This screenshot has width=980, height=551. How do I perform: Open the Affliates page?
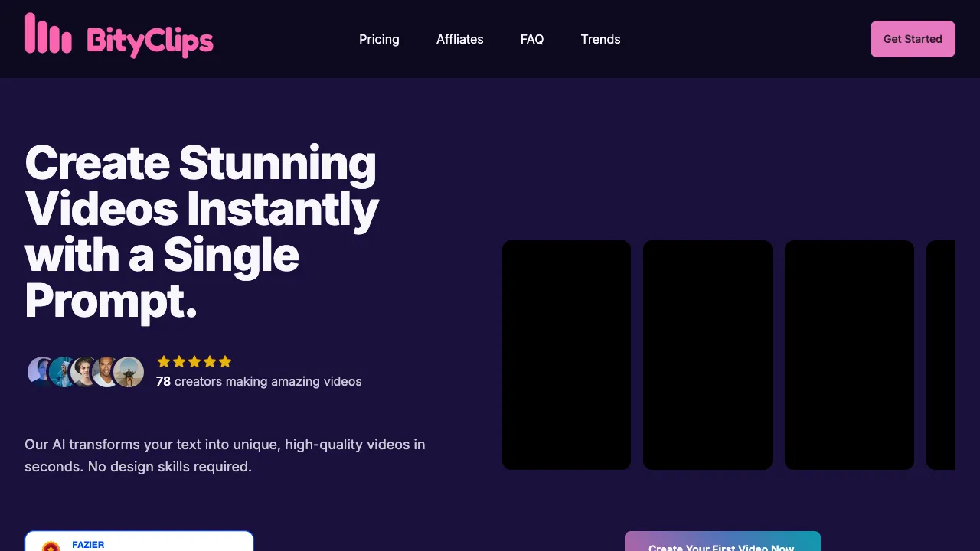tap(460, 39)
